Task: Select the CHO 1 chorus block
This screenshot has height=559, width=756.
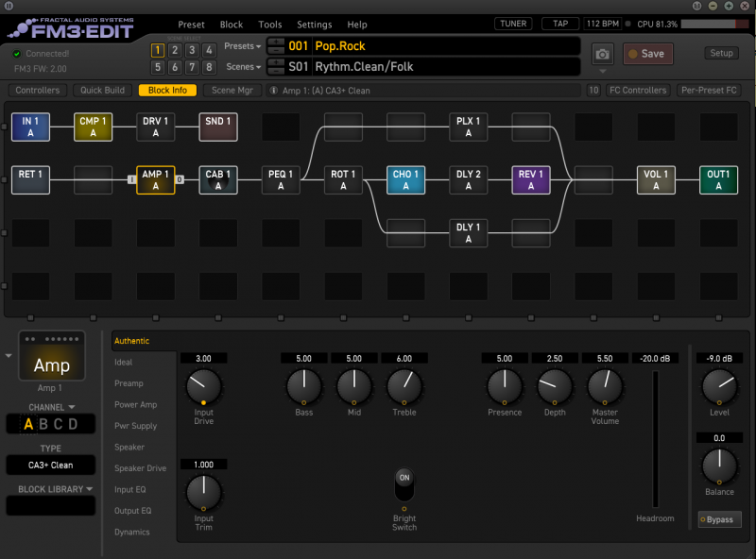Action: coord(405,179)
